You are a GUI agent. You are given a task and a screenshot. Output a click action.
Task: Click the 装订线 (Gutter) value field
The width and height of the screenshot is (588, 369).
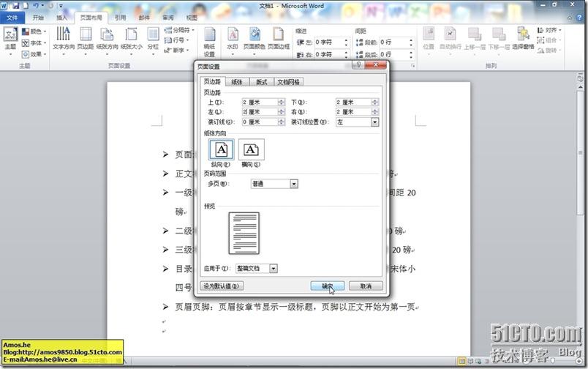[260, 122]
